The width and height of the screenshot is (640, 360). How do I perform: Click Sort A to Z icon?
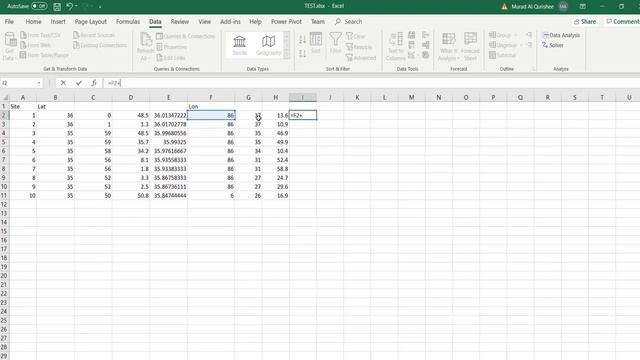click(x=302, y=40)
